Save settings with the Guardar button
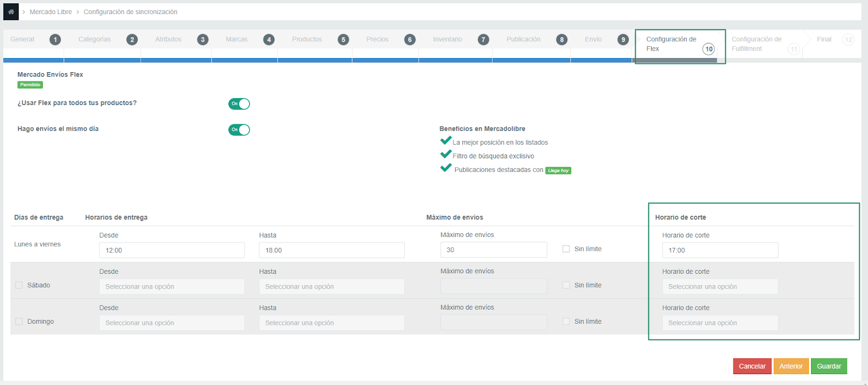Image resolution: width=868 pixels, height=385 pixels. click(829, 366)
